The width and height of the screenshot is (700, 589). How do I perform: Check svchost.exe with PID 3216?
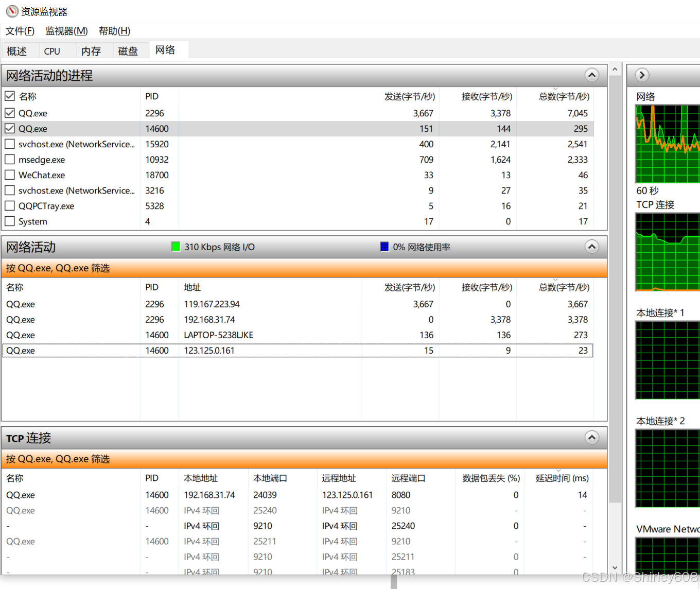10,190
